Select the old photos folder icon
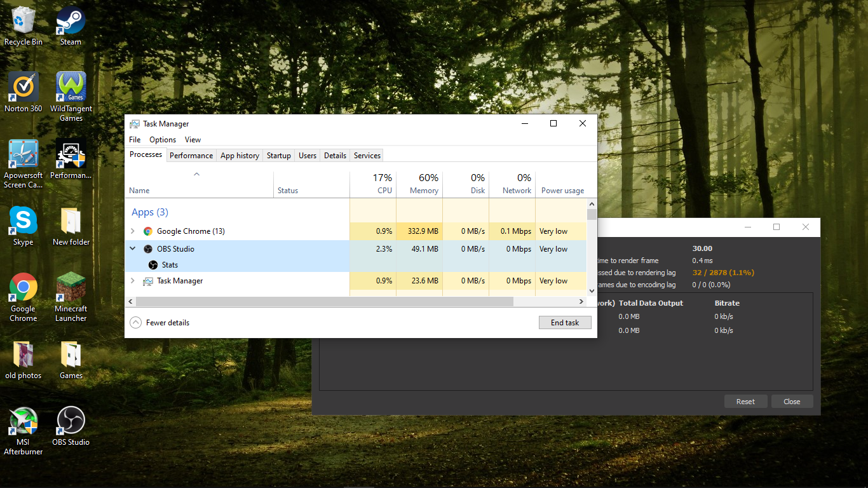Image resolution: width=868 pixels, height=488 pixels. click(24, 360)
